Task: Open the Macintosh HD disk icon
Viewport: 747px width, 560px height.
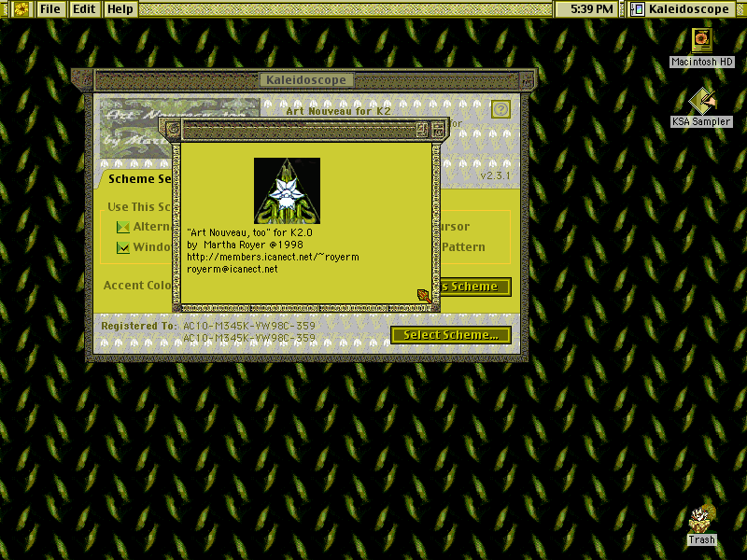Action: [x=701, y=41]
